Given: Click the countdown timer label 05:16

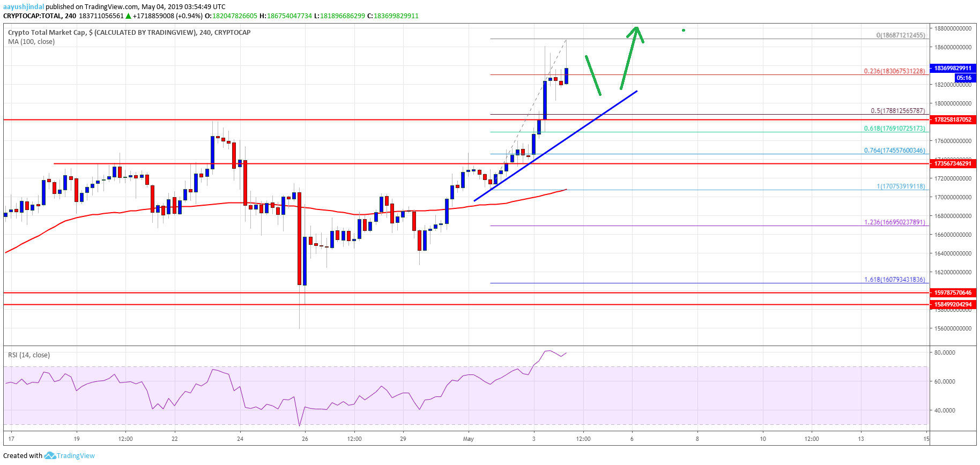Looking at the screenshot, I should click(963, 78).
